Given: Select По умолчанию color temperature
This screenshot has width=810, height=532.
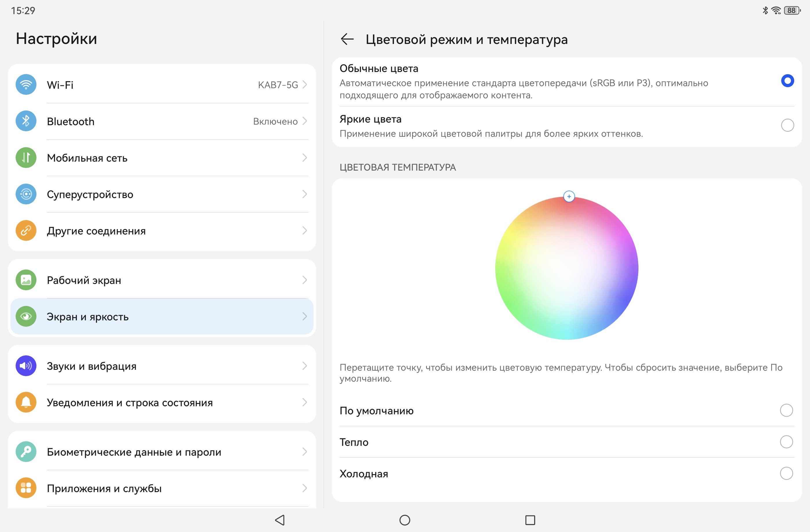Looking at the screenshot, I should [786, 410].
